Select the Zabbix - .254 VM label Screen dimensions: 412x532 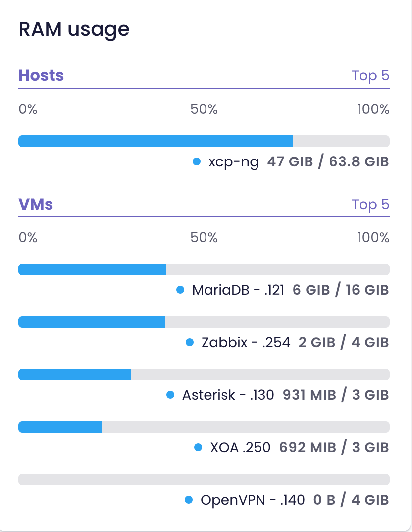246,342
